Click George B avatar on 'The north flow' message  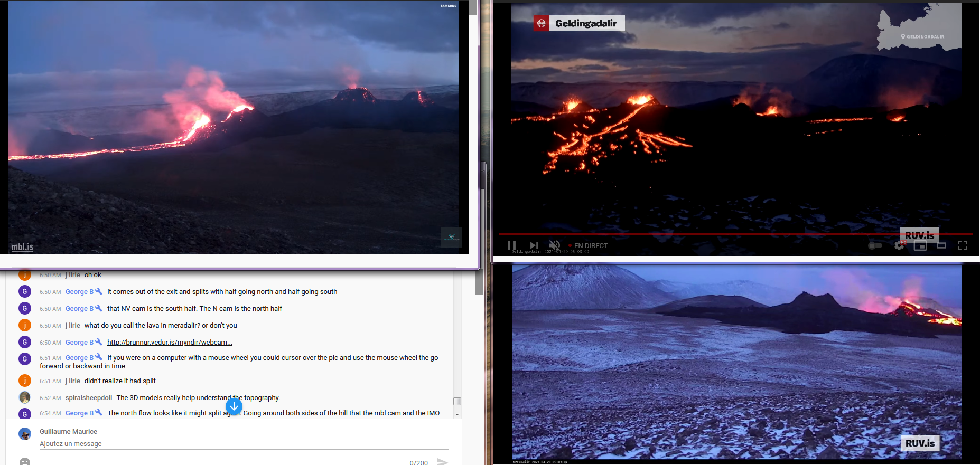[25, 414]
